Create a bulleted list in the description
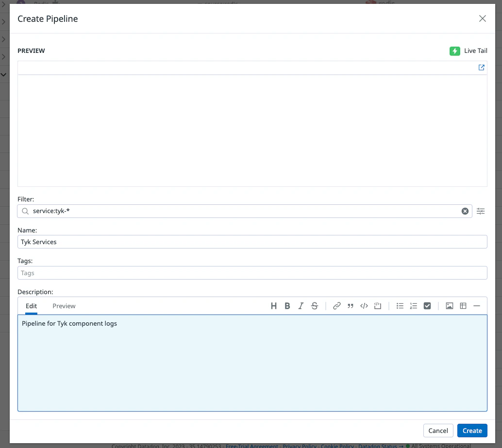Viewport: 502px width, 448px height. (400, 306)
